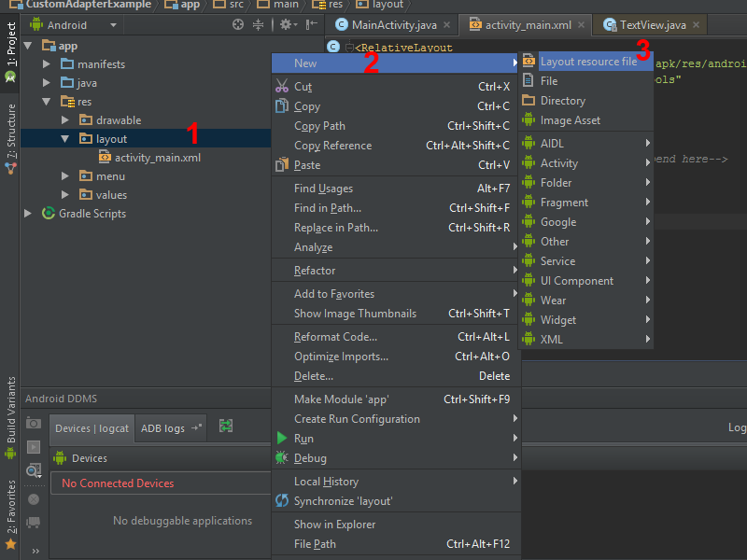
Task: Open the Project panel settings gear
Action: (286, 24)
